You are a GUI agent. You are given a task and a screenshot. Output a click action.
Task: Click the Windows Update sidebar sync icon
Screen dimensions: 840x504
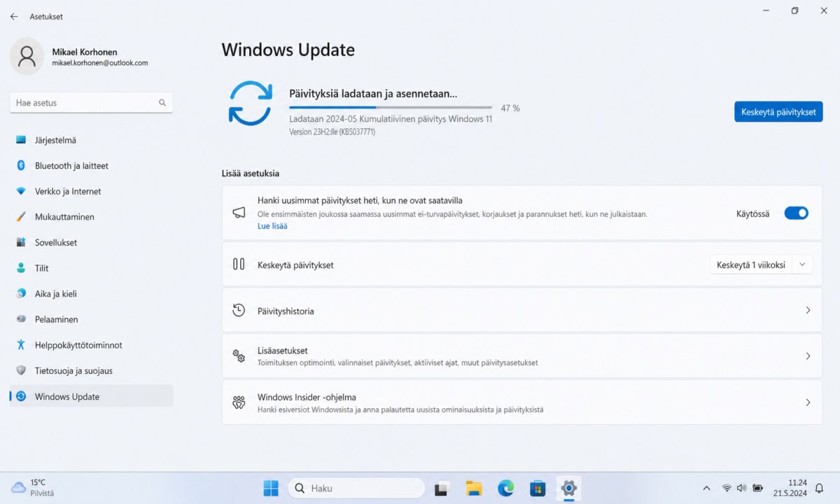[21, 396]
